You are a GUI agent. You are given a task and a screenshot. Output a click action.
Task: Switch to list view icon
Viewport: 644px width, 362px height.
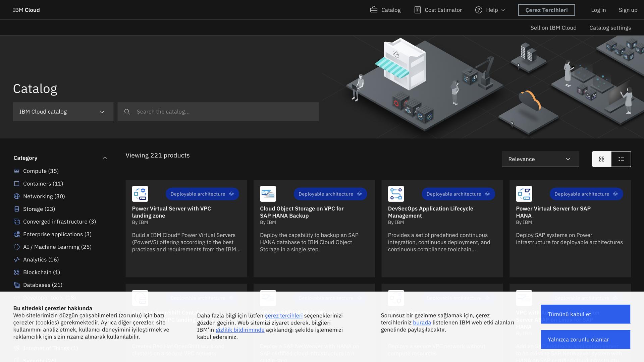click(x=621, y=159)
